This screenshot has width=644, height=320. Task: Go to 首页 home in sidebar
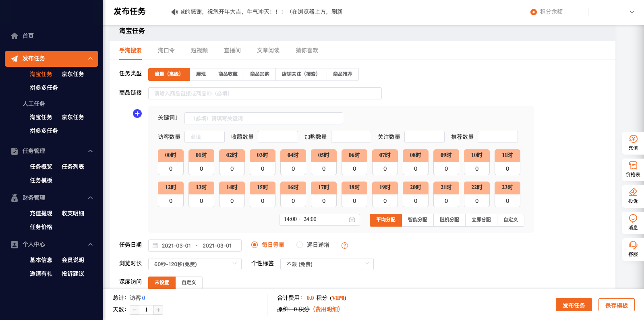pos(28,36)
